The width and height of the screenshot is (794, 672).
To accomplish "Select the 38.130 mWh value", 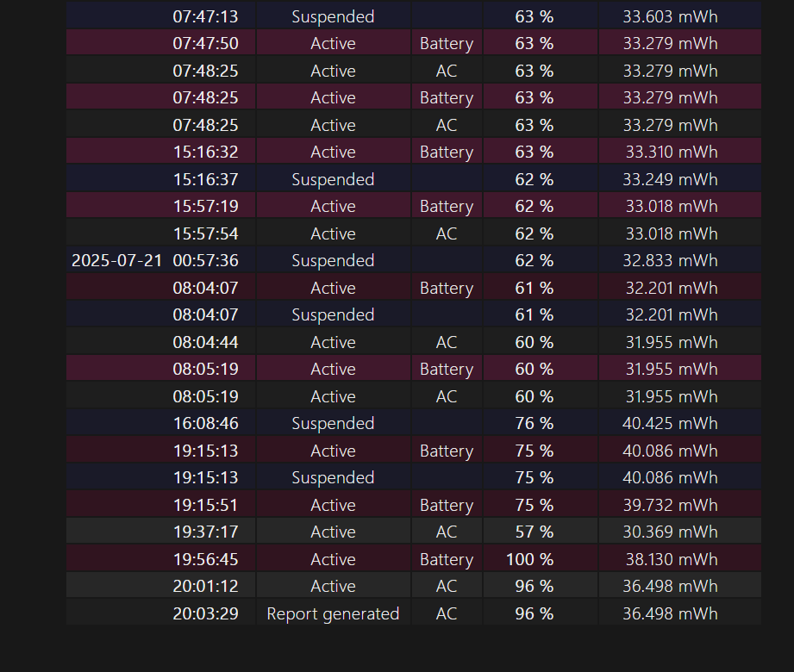I will pyautogui.click(x=671, y=559).
